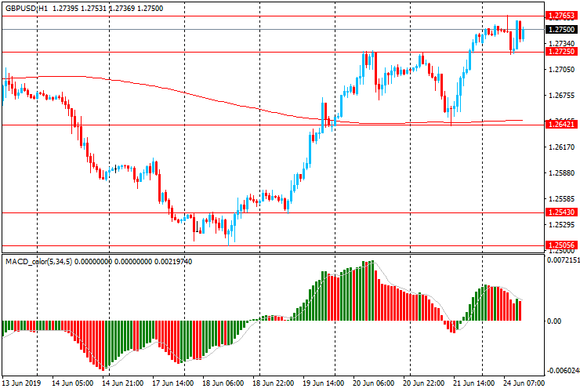The height and width of the screenshot is (392, 580).
Task: Click the 18 Jun 22:00 time label
Action: pos(274,383)
